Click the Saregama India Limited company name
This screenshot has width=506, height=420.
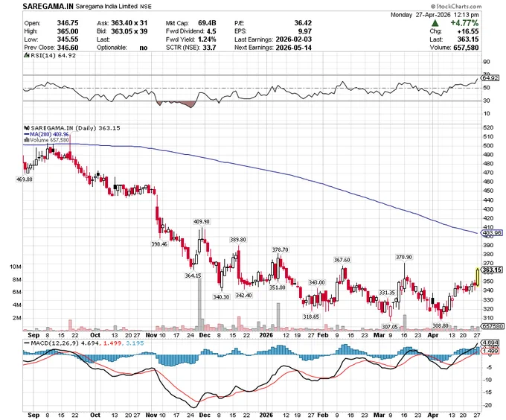(107, 7)
